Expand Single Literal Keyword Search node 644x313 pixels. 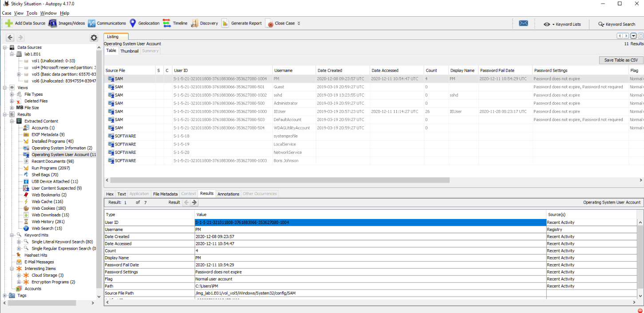19,242
